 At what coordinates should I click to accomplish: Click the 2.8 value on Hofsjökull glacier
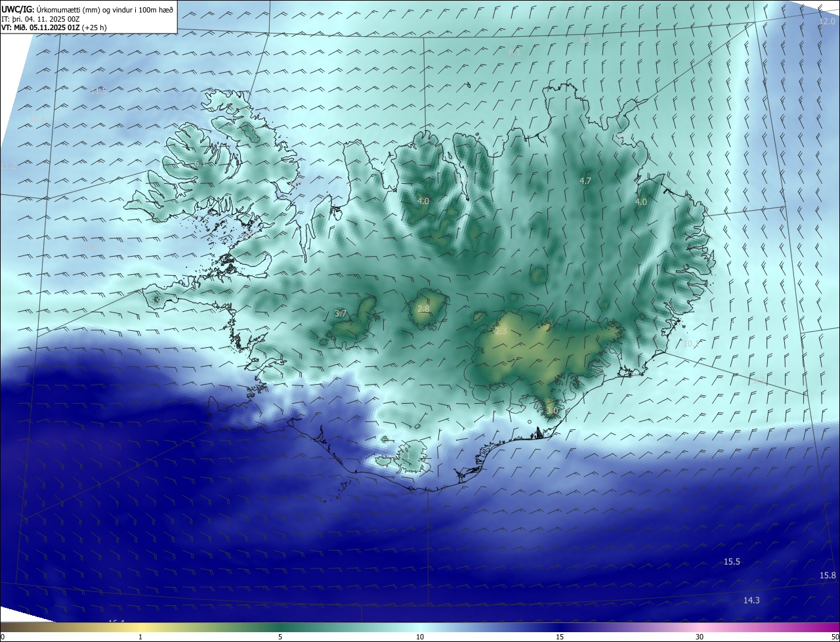(x=423, y=309)
